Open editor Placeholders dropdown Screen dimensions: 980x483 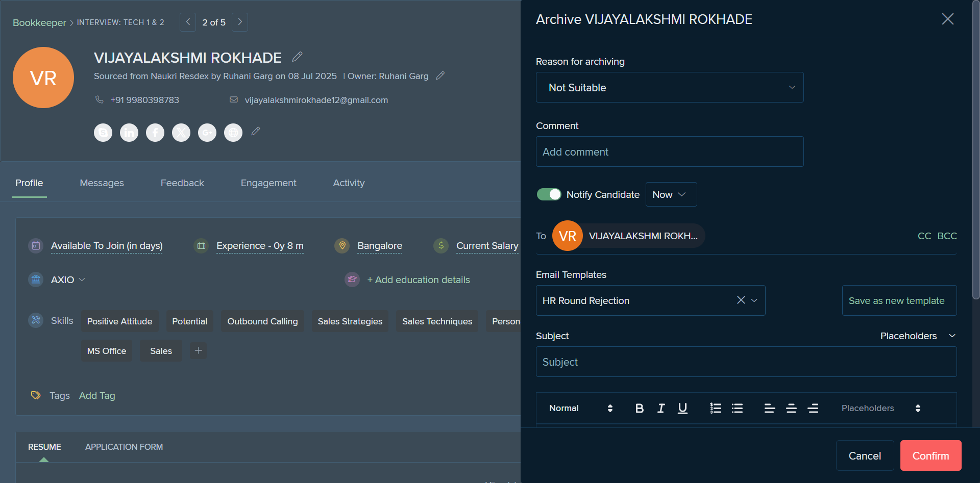pos(881,408)
